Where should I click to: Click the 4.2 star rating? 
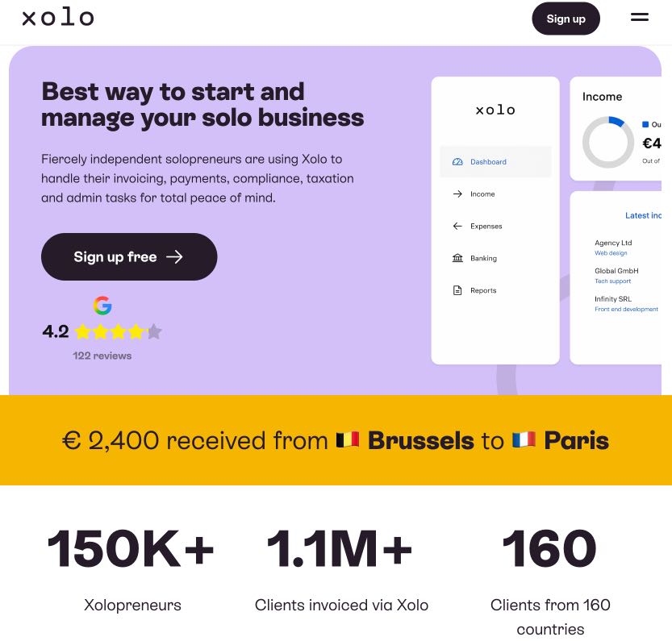[102, 331]
